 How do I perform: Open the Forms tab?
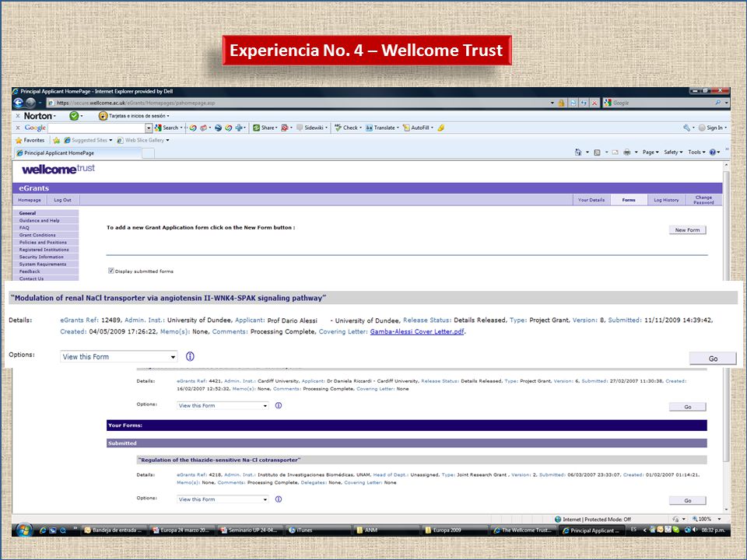click(629, 200)
